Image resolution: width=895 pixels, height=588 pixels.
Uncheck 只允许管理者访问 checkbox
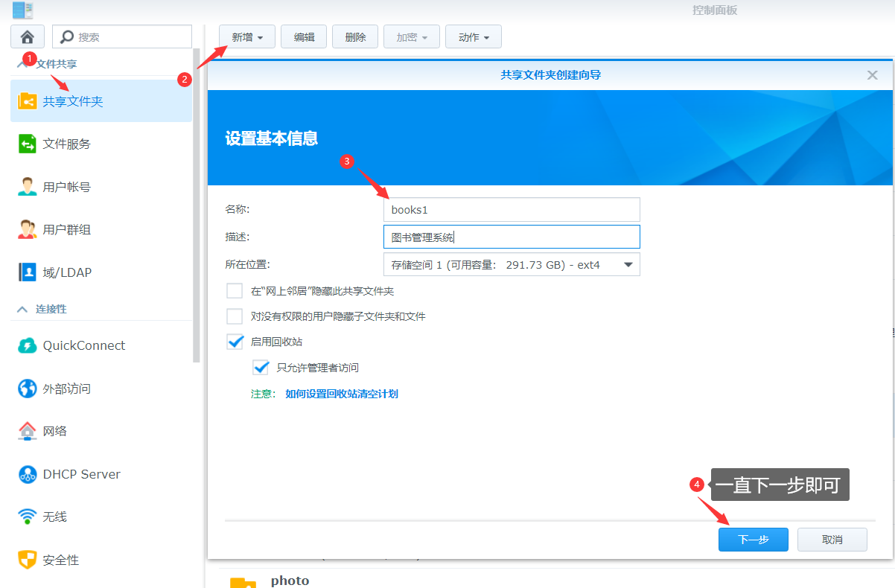(261, 368)
